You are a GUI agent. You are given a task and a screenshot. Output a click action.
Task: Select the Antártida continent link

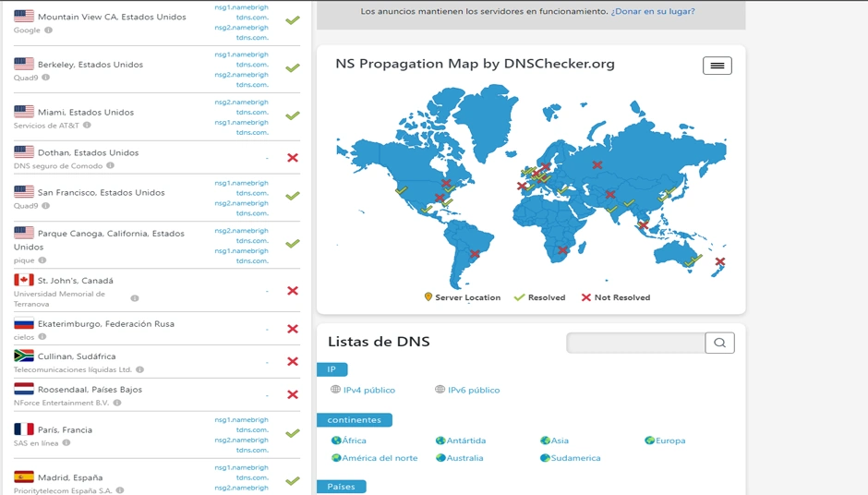point(466,441)
